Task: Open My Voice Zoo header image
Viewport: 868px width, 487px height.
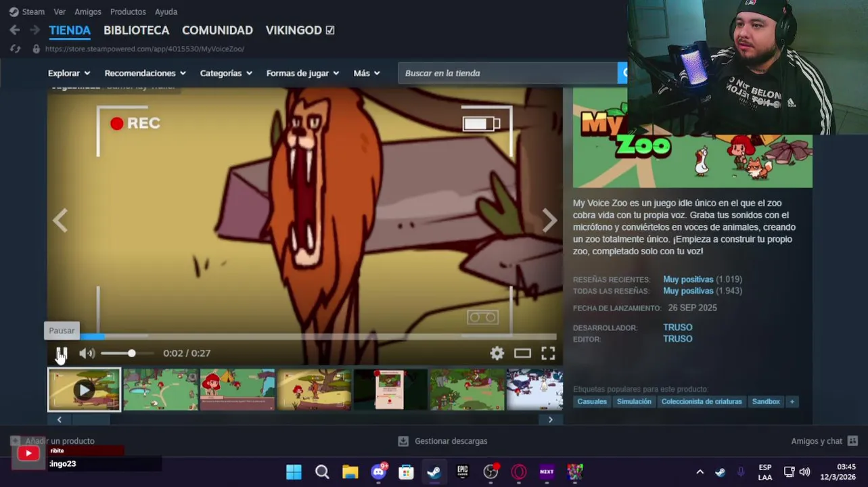Action: click(692, 138)
